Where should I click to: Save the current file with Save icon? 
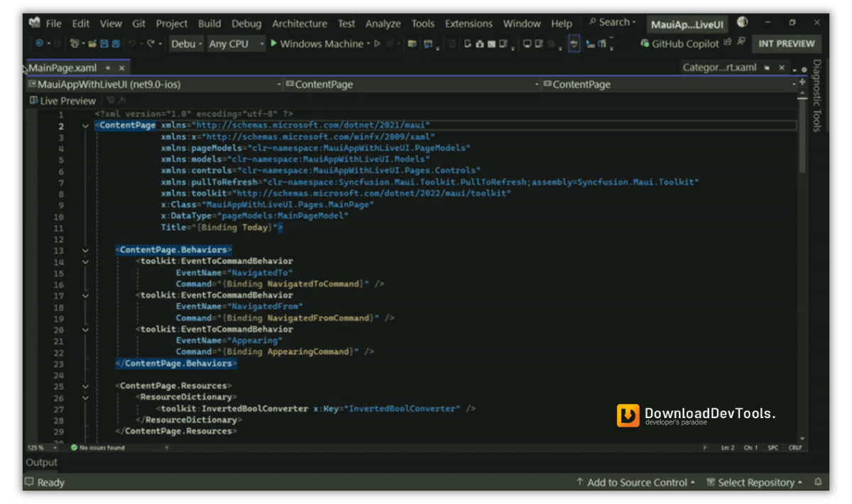click(104, 44)
